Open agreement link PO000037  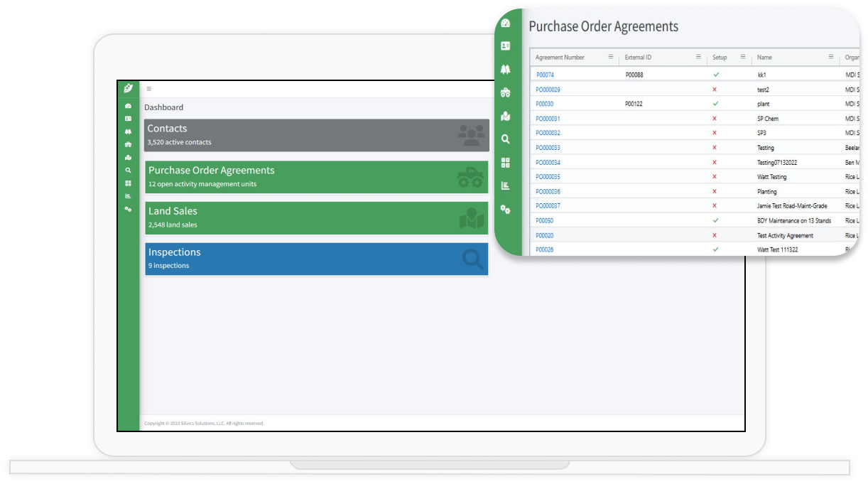[x=548, y=206]
